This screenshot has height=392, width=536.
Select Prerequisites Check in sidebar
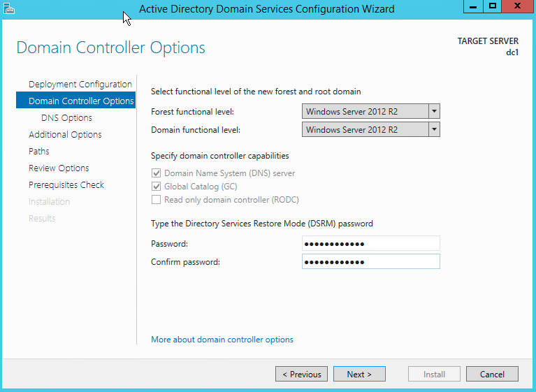pyautogui.click(x=66, y=185)
